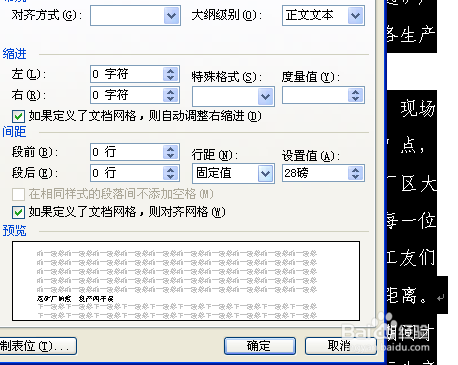Click the 确定 OK button
Screen dimensions: 458x365
(x=260, y=346)
